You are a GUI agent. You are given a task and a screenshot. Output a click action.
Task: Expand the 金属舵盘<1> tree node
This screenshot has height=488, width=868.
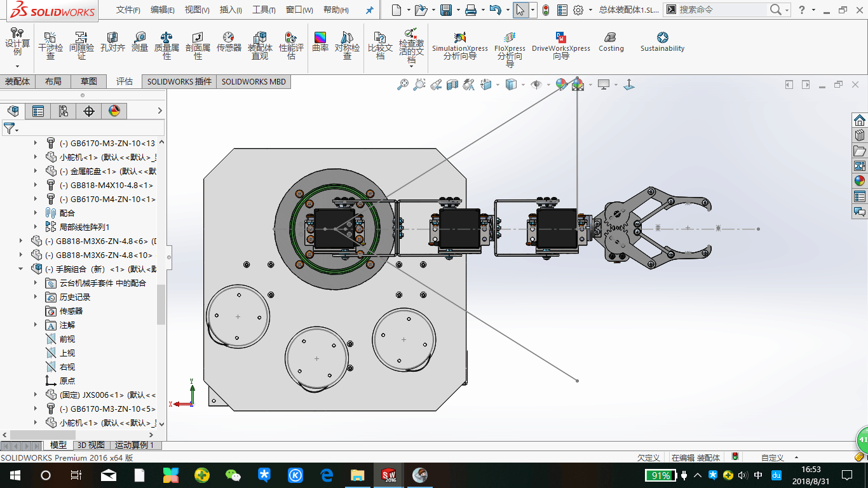[x=36, y=171]
